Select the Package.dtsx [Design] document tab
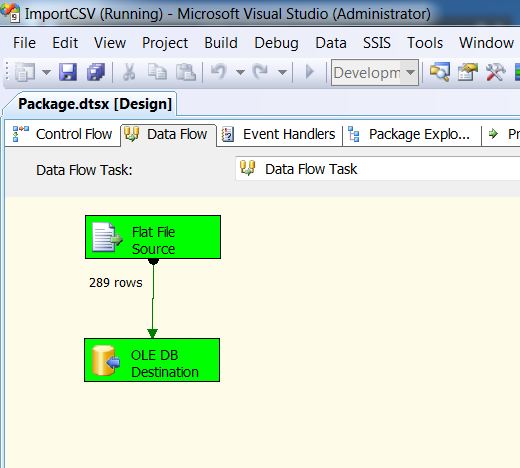Image resolution: width=520 pixels, height=468 pixels. coord(95,104)
